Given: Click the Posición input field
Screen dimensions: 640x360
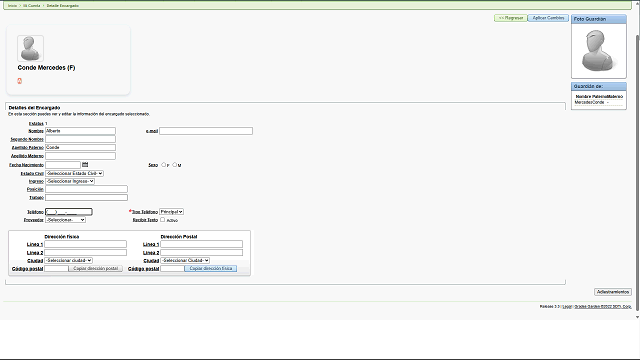Looking at the screenshot, I should [x=87, y=189].
